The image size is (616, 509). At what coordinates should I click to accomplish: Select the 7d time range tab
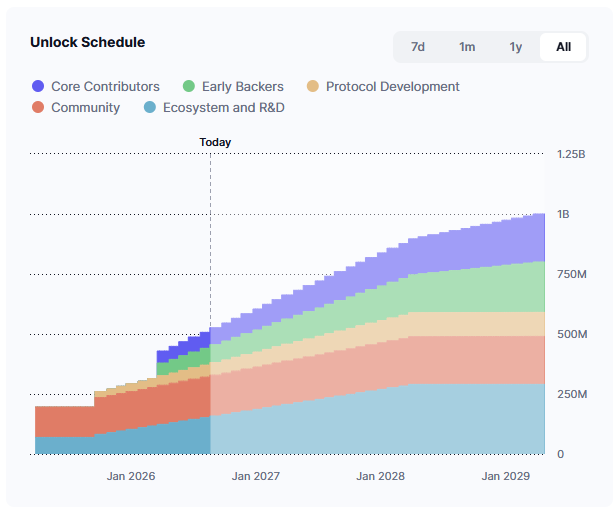click(418, 47)
